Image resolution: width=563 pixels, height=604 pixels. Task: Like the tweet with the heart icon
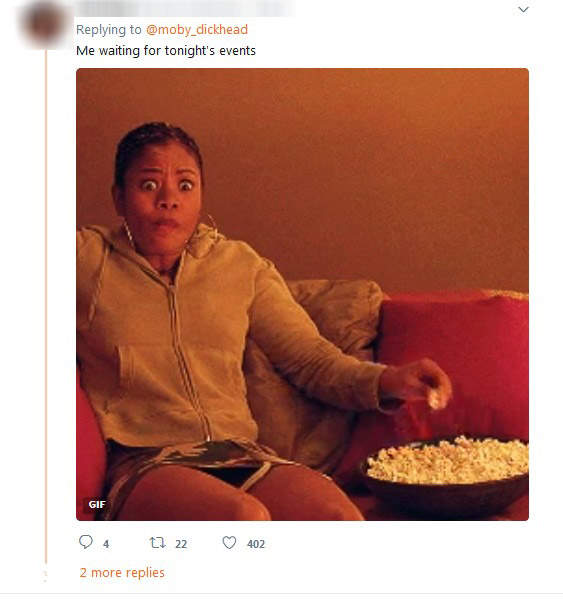click(229, 542)
